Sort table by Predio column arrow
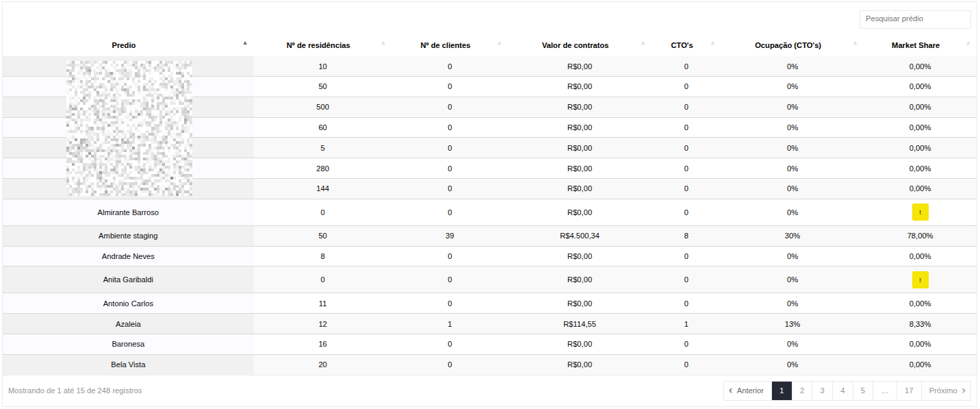The height and width of the screenshot is (409, 980). click(x=245, y=43)
